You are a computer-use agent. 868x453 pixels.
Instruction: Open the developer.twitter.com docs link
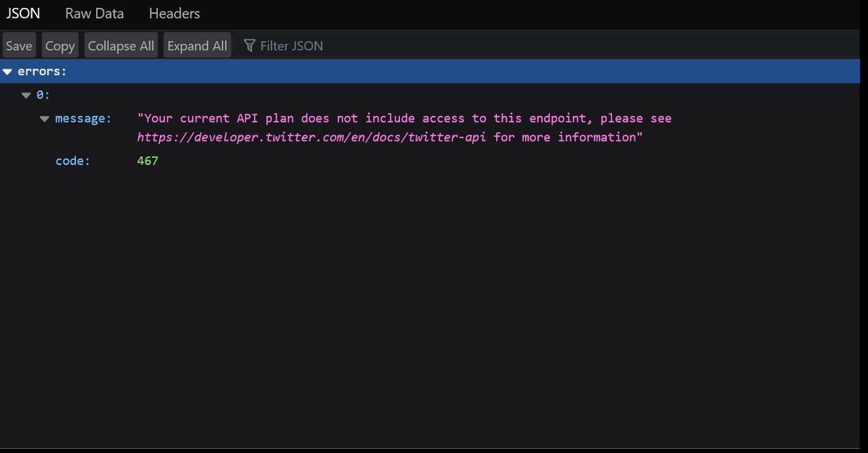(x=311, y=137)
